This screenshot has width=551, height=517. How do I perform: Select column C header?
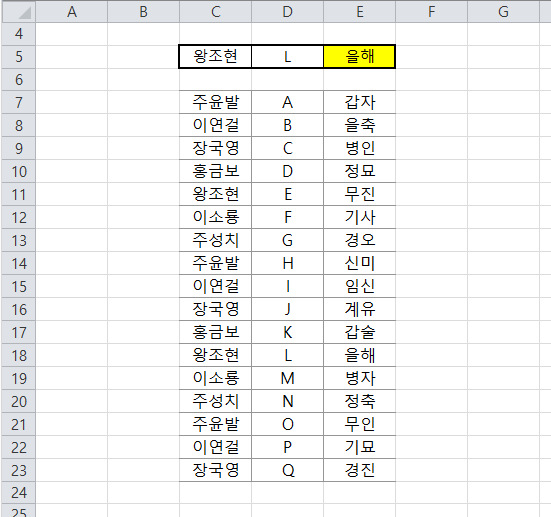215,12
